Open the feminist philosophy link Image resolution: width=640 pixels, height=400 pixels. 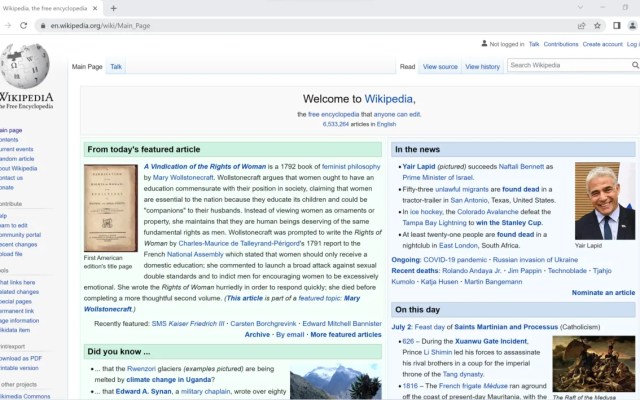(351, 167)
